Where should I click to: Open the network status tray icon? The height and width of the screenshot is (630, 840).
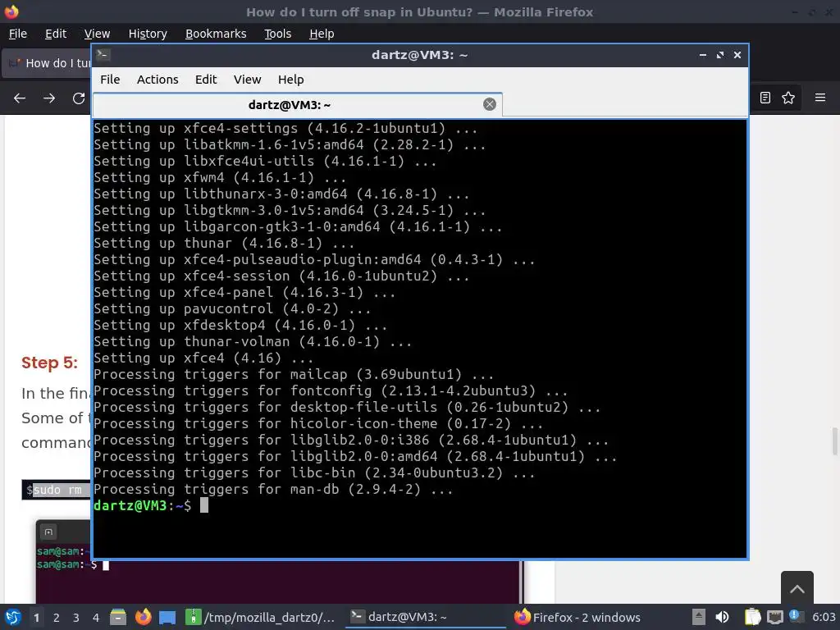point(774,617)
